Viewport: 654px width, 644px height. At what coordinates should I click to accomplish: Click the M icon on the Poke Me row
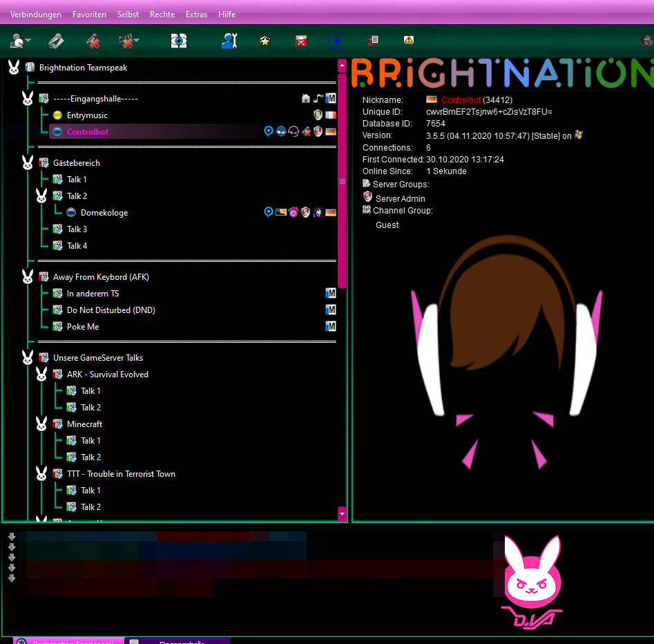pyautogui.click(x=331, y=326)
